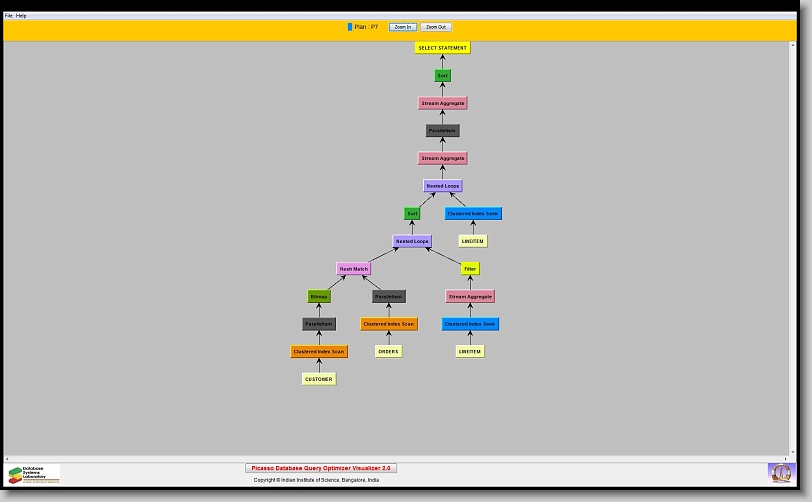Click the blue Plan P7 color swatch
Image resolution: width=812 pixels, height=502 pixels.
(350, 27)
